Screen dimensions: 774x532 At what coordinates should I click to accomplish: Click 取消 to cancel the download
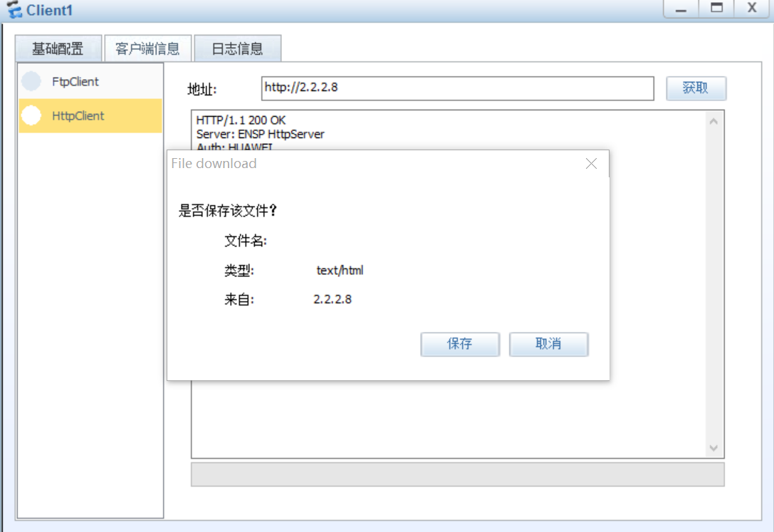click(x=548, y=344)
